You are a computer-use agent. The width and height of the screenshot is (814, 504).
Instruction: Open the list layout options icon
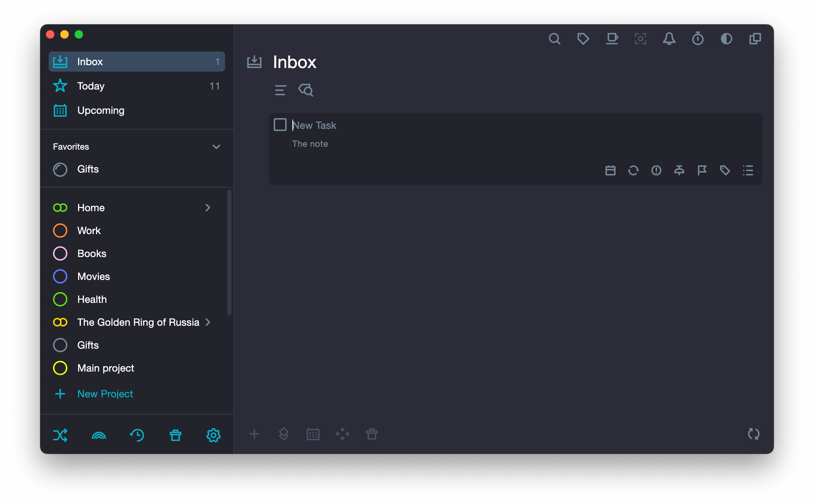tap(281, 90)
